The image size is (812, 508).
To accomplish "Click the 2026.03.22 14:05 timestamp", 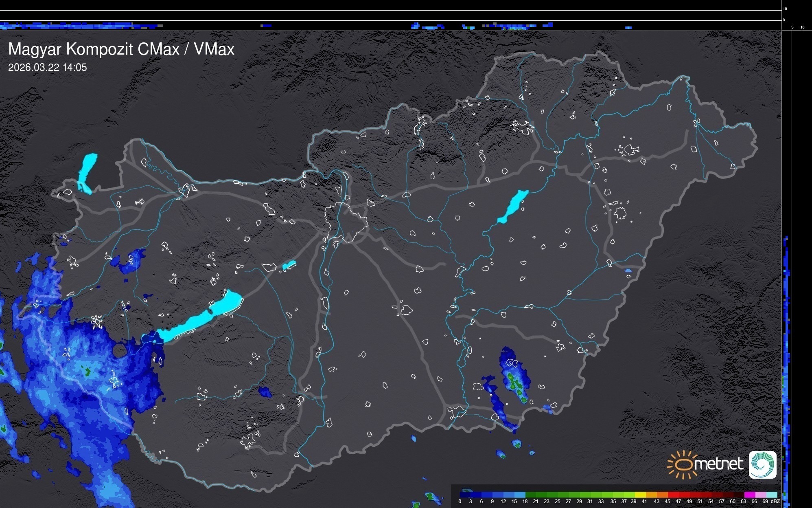I will point(47,68).
